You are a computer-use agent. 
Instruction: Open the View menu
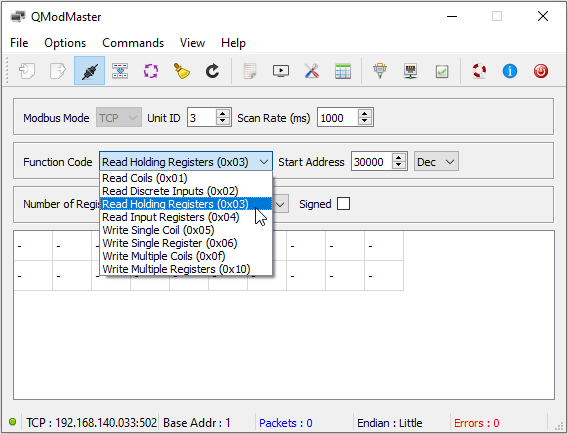tap(192, 43)
